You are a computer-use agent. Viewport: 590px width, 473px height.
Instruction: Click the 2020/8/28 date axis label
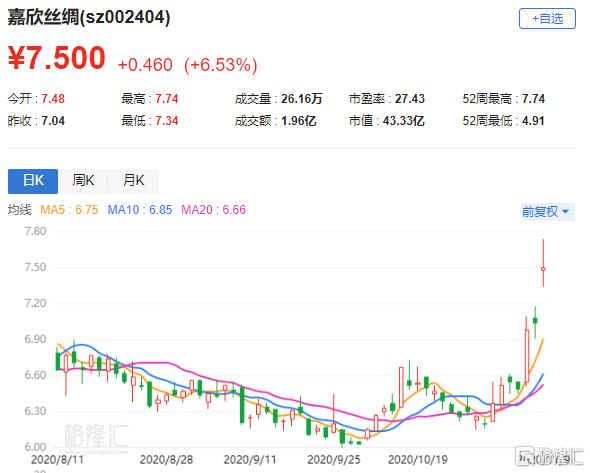click(166, 460)
